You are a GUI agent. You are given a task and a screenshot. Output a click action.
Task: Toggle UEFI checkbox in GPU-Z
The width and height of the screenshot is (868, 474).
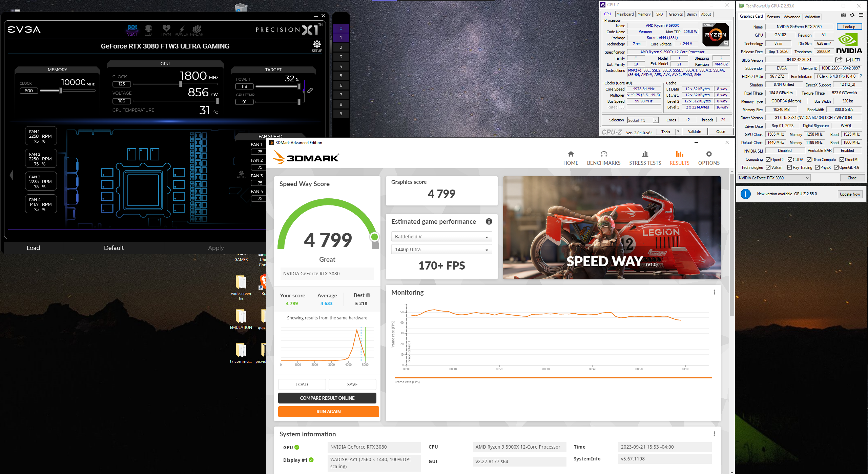click(849, 60)
